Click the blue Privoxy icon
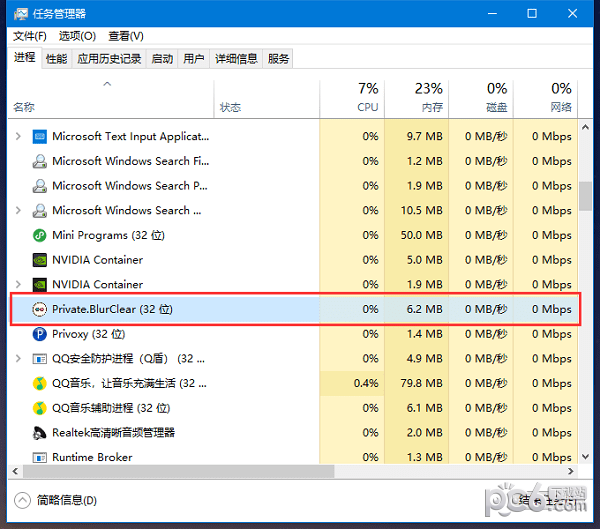Viewport: 600px width, 529px height. pos(39,334)
